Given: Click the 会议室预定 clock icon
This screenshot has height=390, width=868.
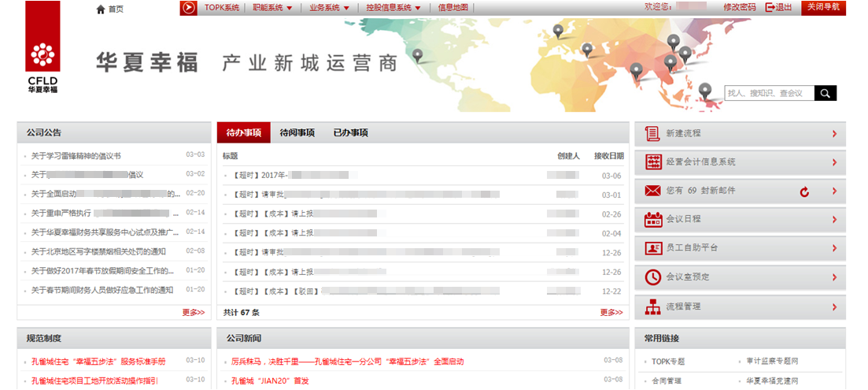Looking at the screenshot, I should [x=653, y=277].
